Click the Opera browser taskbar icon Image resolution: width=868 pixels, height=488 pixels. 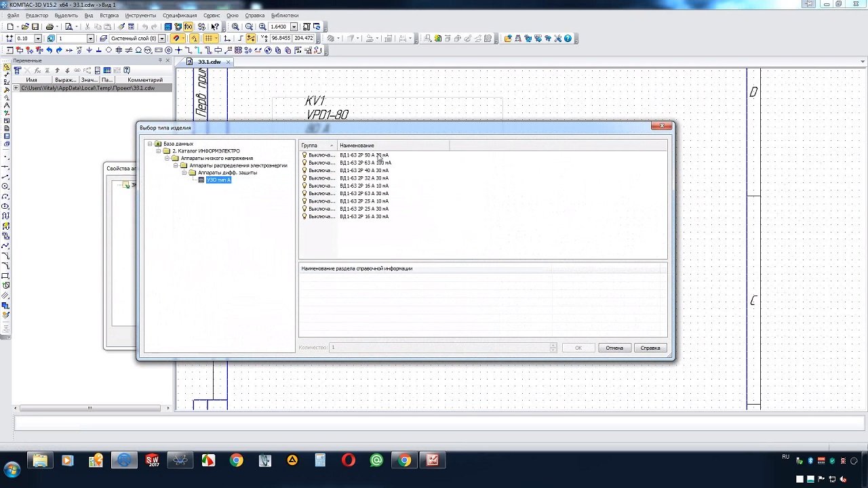click(x=348, y=461)
